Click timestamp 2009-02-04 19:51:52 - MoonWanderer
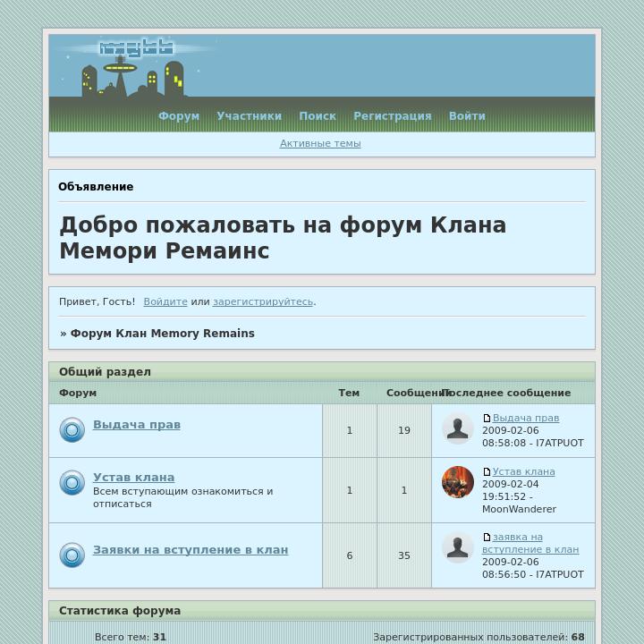The image size is (644, 644). click(519, 496)
